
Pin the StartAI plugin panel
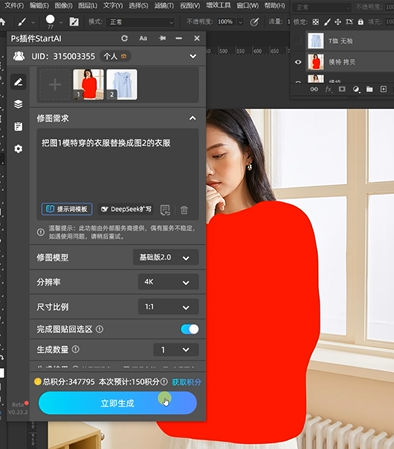coord(162,38)
